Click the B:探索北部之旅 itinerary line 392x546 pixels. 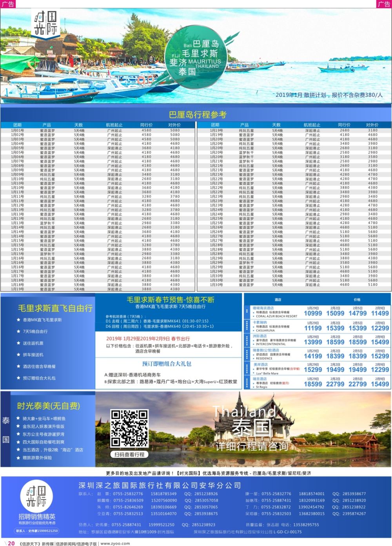click(x=171, y=381)
